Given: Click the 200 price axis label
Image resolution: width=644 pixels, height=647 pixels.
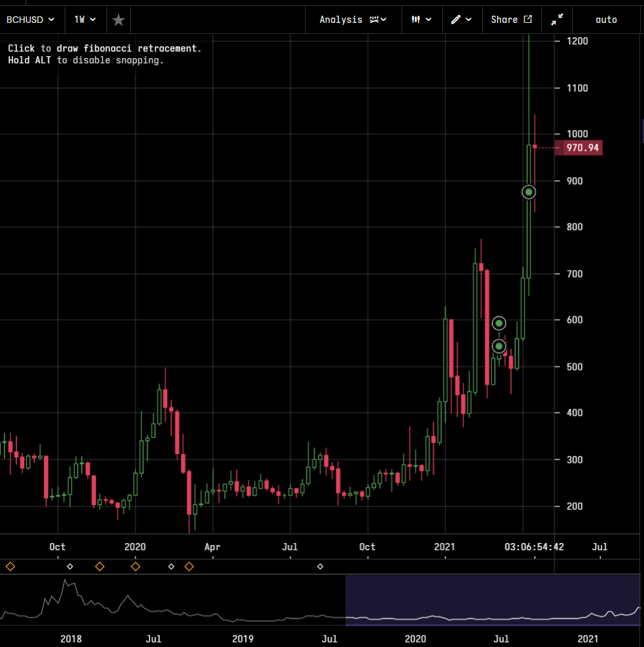Looking at the screenshot, I should click(574, 506).
